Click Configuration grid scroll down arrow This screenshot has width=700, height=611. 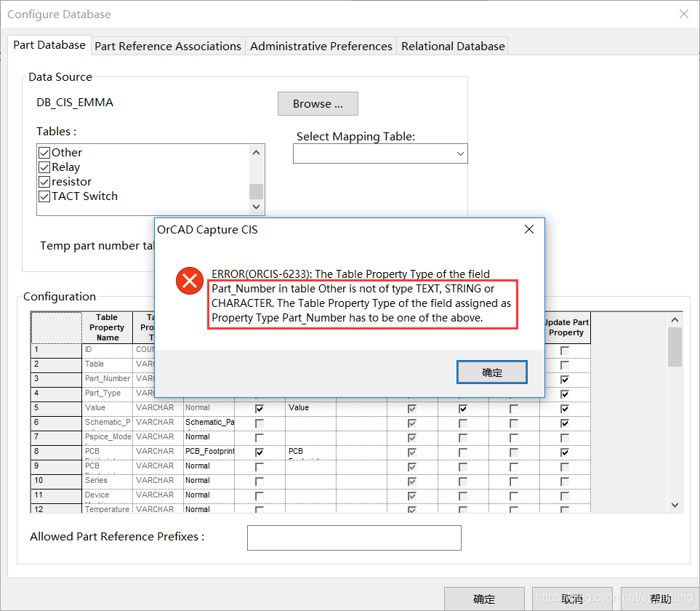675,505
